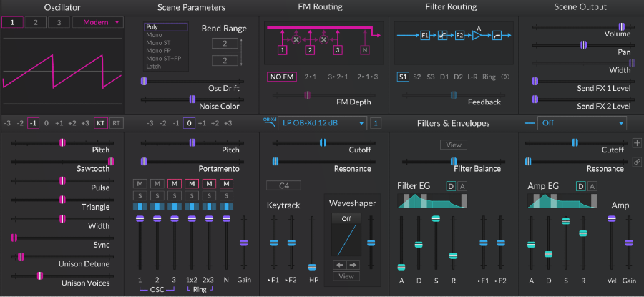Choose the 3>2>1 FM routing
The width and height of the screenshot is (644, 297).
tap(338, 77)
